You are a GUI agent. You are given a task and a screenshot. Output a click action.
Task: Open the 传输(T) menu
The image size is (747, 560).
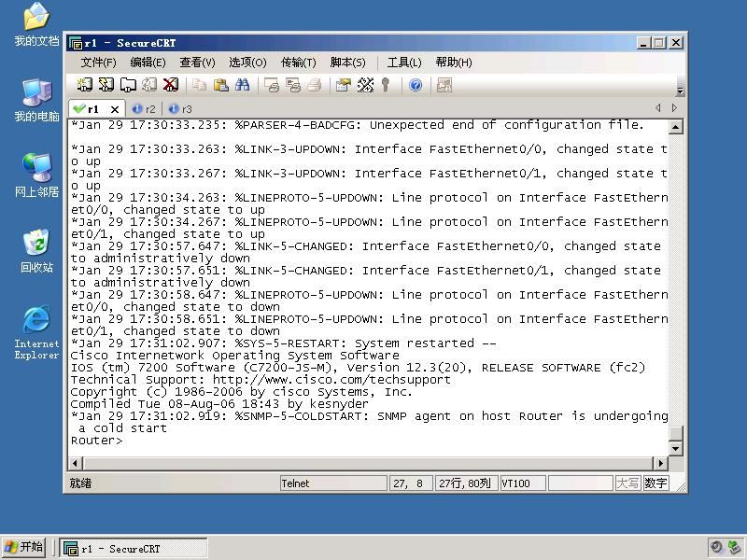[x=298, y=63]
